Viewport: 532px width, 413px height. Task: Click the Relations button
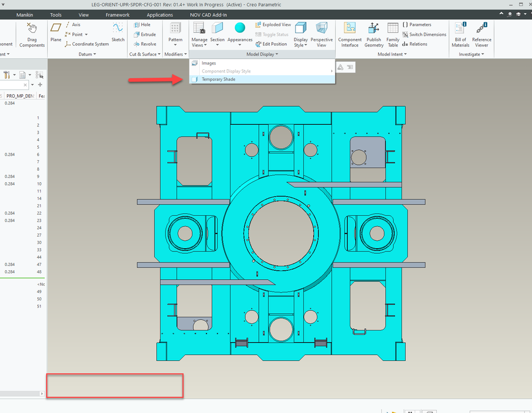click(x=415, y=44)
